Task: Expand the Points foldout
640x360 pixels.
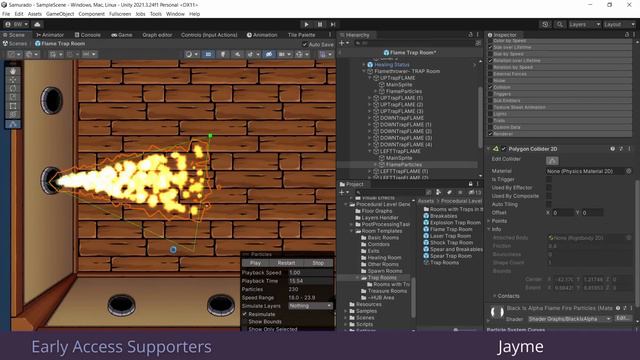Action: (489, 221)
